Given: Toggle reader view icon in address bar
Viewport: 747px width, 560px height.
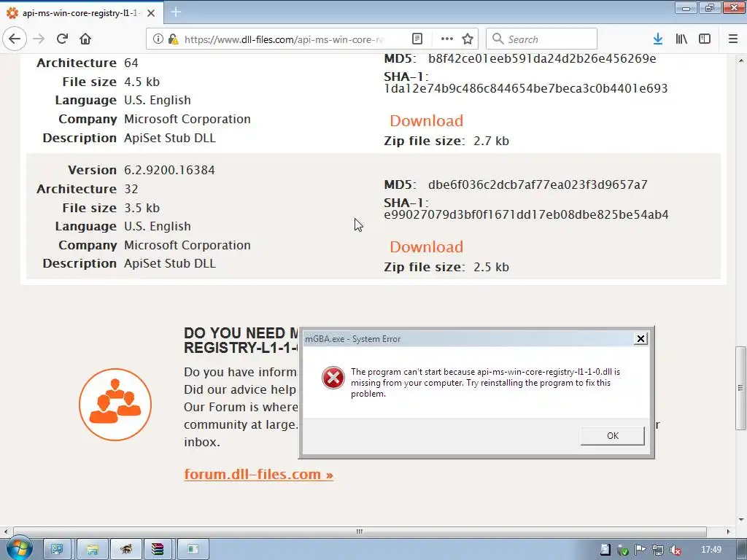Looking at the screenshot, I should pyautogui.click(x=417, y=39).
